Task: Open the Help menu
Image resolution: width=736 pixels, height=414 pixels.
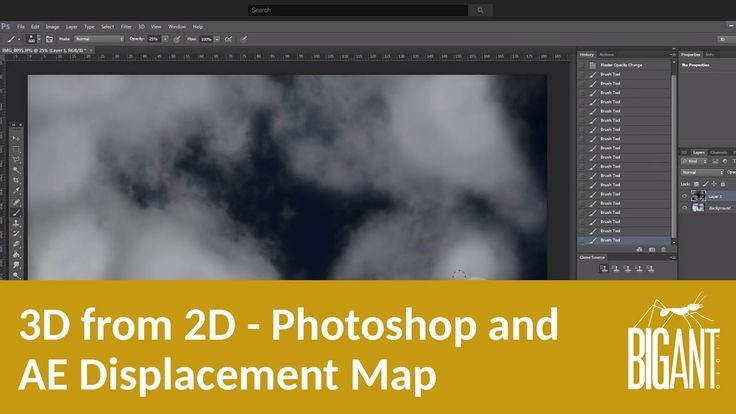Action: coord(198,27)
